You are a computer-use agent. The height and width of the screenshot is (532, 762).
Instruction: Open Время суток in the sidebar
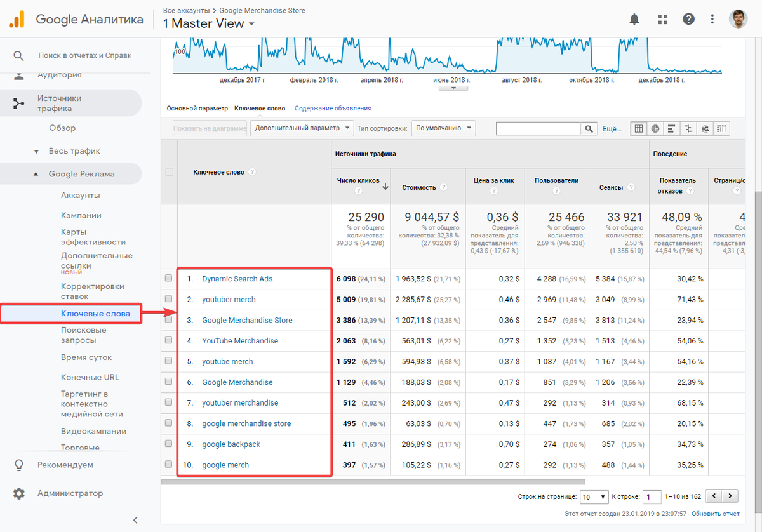coord(86,357)
